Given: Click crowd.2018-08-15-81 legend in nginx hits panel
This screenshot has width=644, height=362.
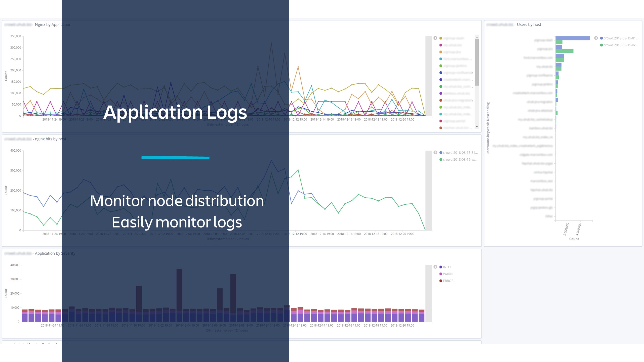Looking at the screenshot, I should (x=458, y=153).
